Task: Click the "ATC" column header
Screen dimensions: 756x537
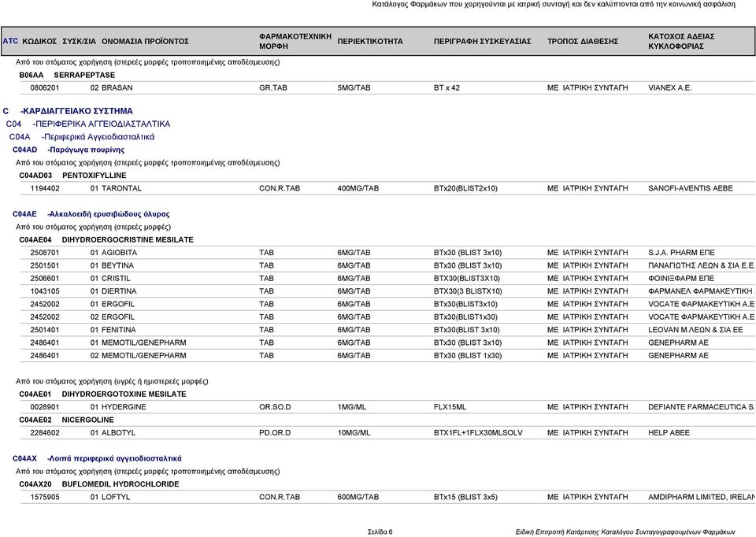Action: [10, 41]
